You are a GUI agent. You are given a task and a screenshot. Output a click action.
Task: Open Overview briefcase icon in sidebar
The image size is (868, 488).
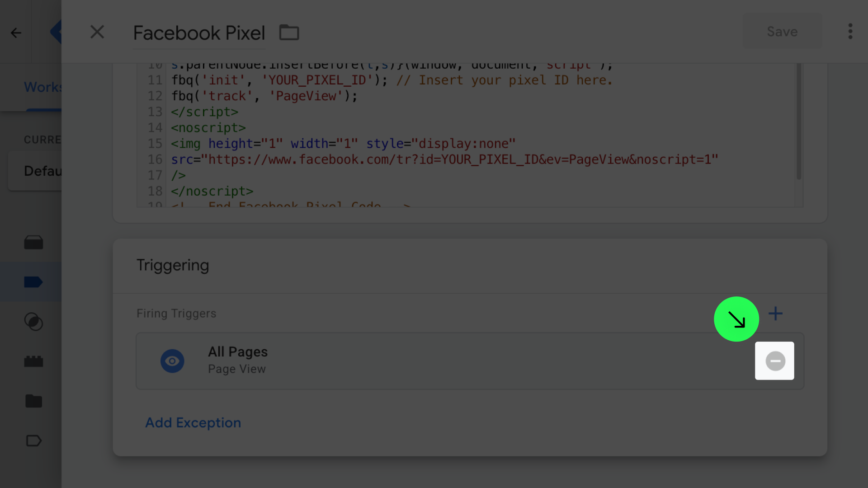pyautogui.click(x=33, y=243)
